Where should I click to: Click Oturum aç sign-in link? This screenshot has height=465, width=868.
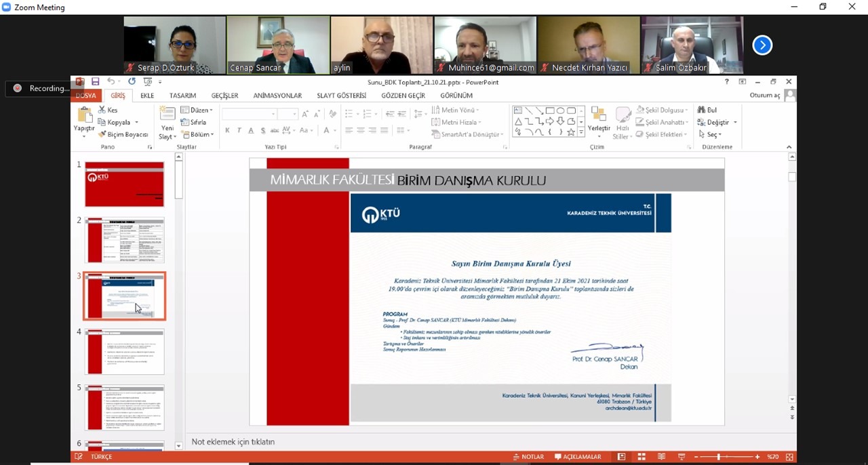coord(765,96)
